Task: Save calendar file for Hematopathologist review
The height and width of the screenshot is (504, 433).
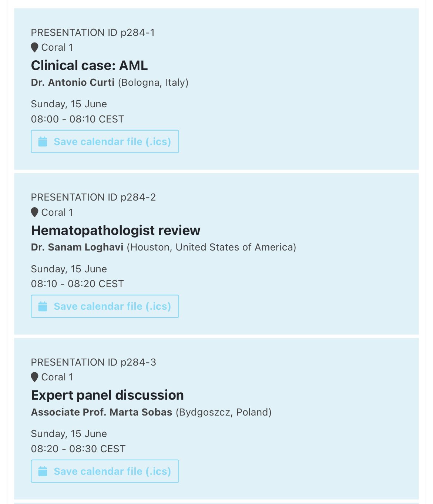Action: click(x=105, y=306)
